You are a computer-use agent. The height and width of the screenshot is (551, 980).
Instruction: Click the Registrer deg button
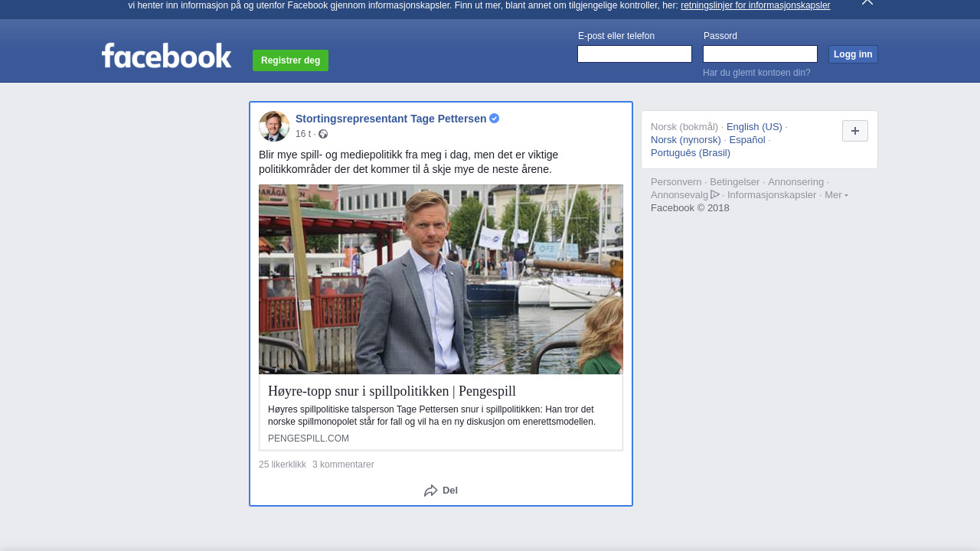(x=290, y=60)
